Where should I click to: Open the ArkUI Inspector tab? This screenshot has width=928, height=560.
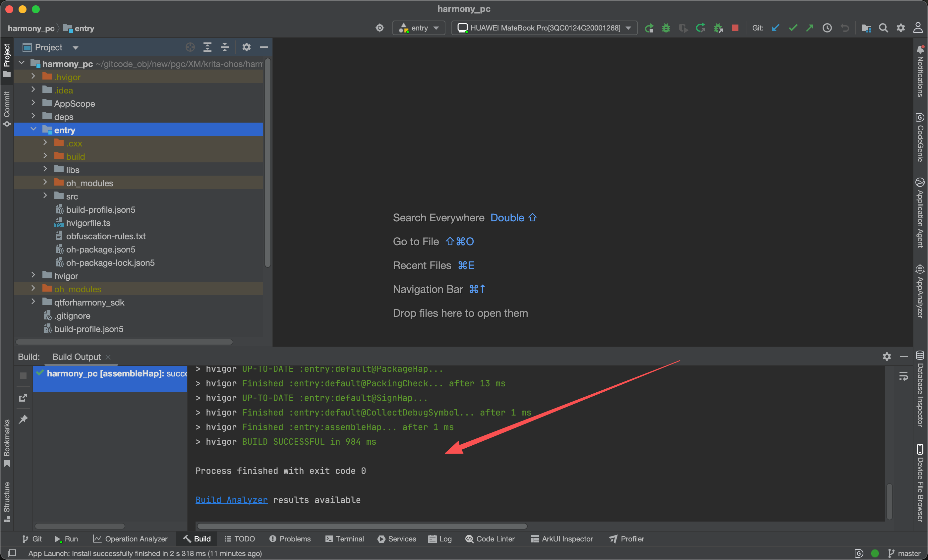561,538
